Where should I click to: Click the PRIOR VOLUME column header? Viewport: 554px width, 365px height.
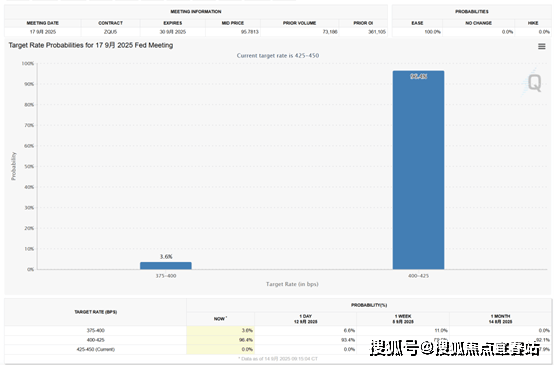pyautogui.click(x=300, y=23)
